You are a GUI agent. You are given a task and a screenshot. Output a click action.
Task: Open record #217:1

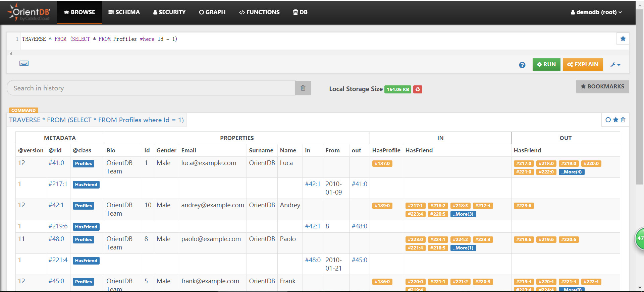click(x=58, y=184)
